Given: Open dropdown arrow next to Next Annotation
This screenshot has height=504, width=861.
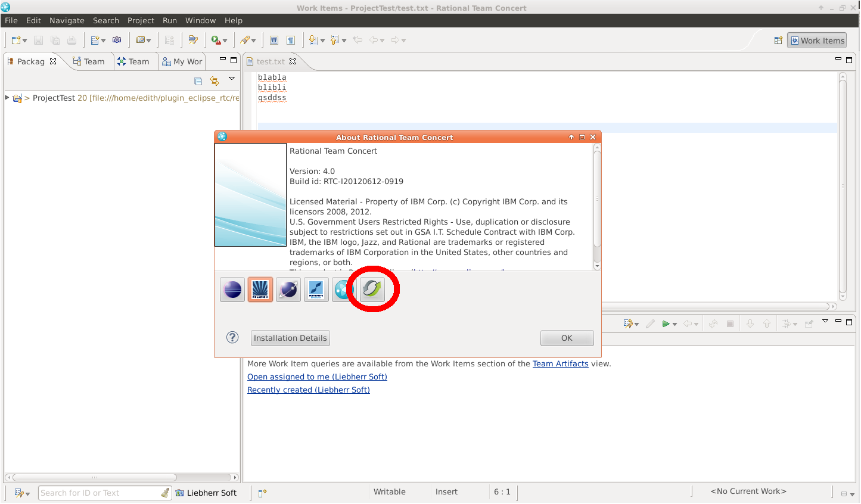Looking at the screenshot, I should 322,41.
